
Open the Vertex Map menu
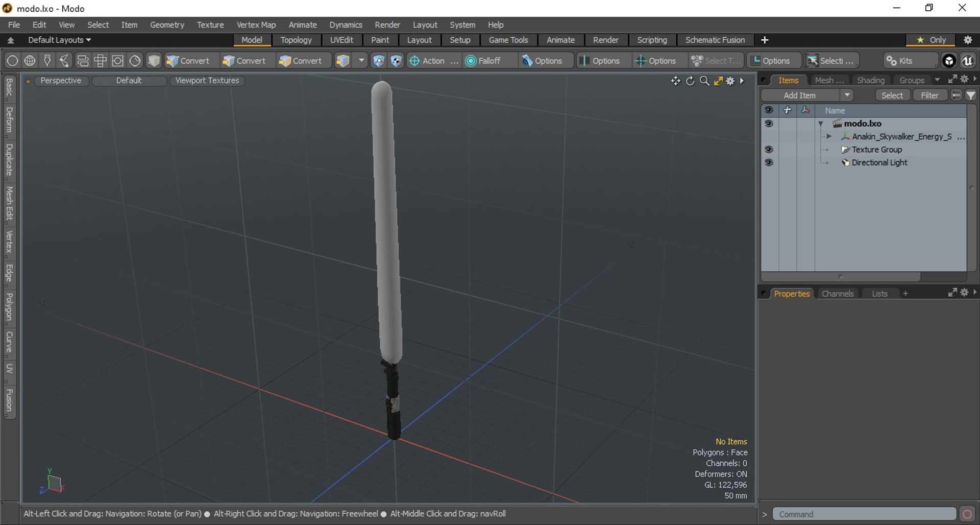256,25
